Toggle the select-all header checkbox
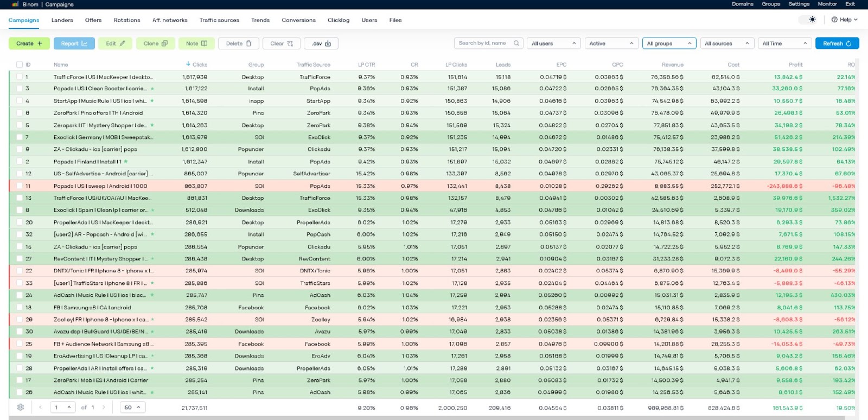This screenshot has height=420, width=868. click(20, 65)
